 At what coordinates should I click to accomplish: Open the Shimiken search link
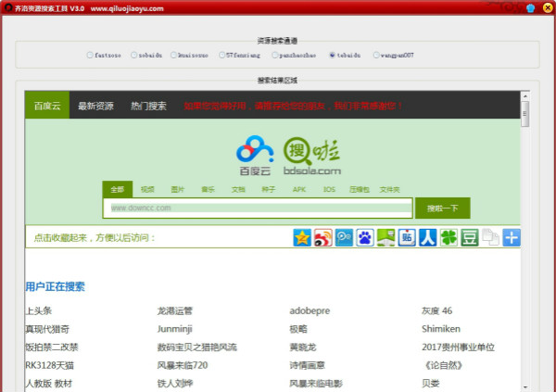[441, 329]
